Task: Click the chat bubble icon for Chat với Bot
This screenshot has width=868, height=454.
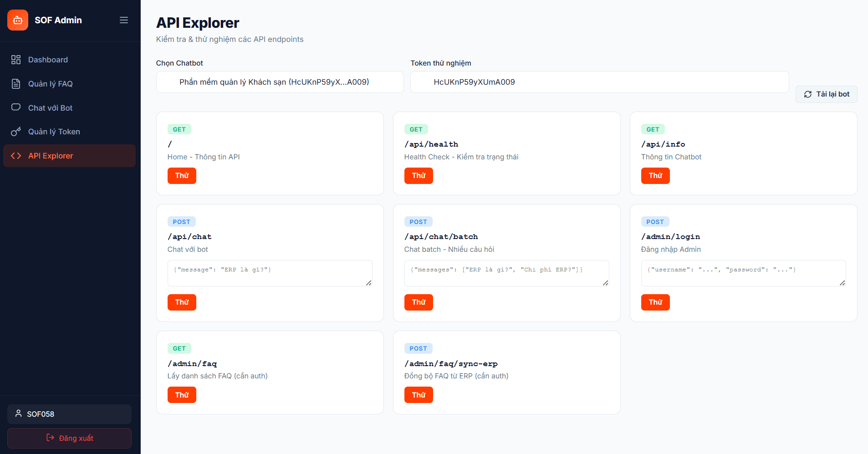Action: click(x=16, y=107)
